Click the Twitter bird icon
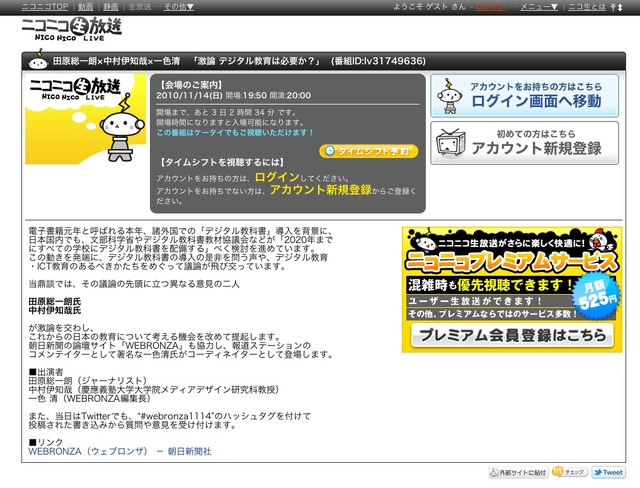 tap(598, 472)
